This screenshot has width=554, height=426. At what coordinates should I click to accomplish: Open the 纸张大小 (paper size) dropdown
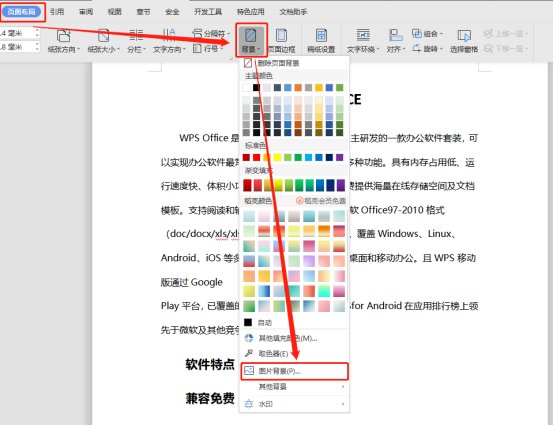pyautogui.click(x=104, y=41)
